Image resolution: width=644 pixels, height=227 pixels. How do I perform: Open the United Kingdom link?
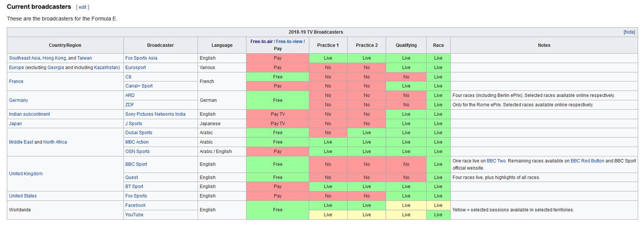[26, 174]
